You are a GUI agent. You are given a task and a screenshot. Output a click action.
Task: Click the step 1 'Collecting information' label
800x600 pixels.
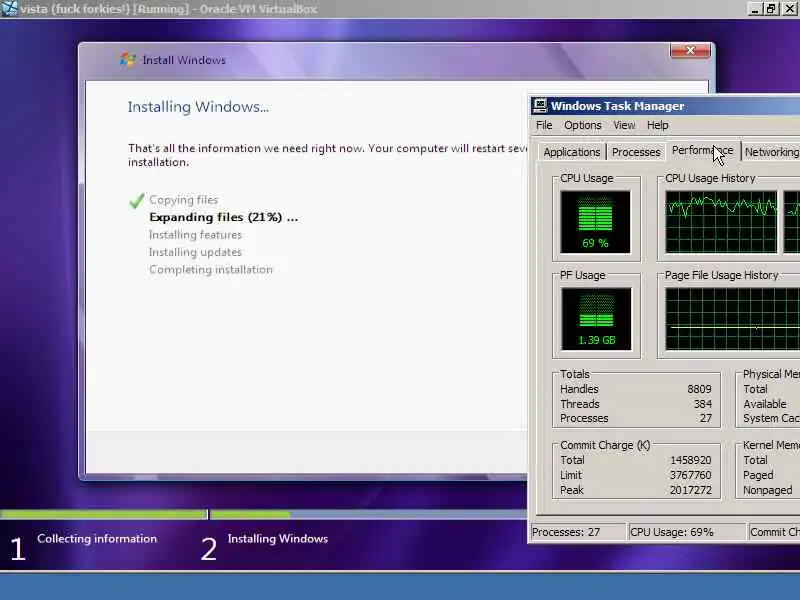(x=97, y=539)
